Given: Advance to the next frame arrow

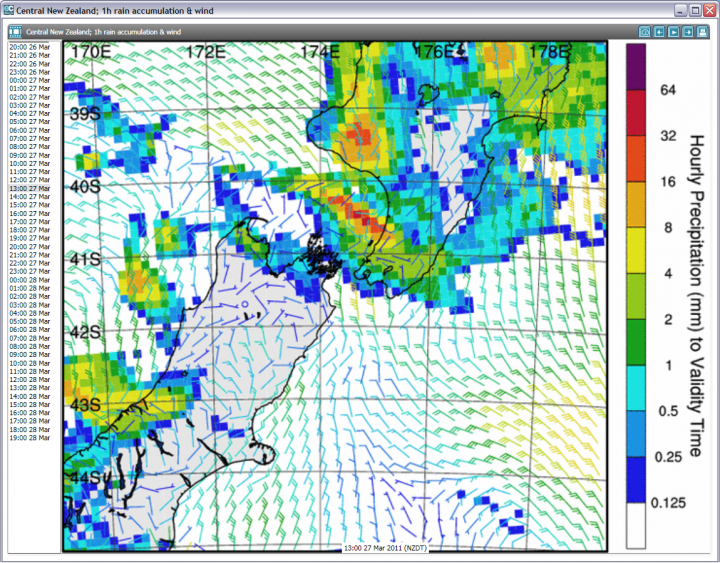Looking at the screenshot, I should coord(688,31).
